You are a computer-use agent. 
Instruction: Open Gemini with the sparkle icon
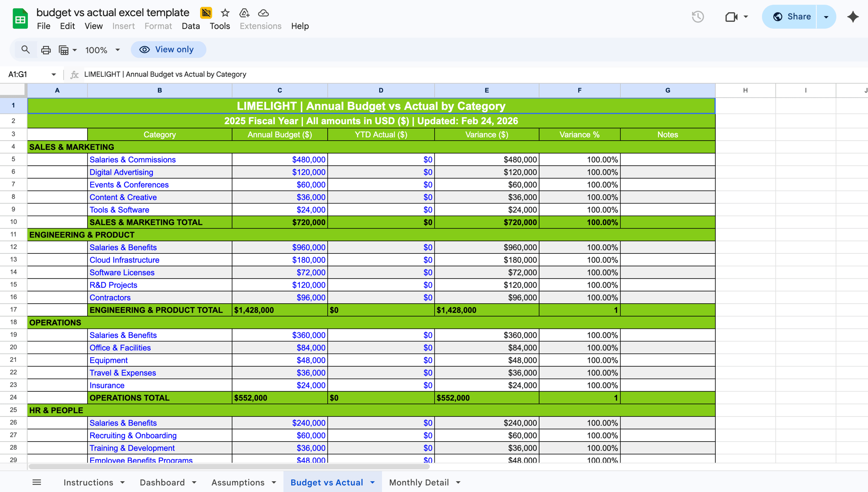point(852,16)
